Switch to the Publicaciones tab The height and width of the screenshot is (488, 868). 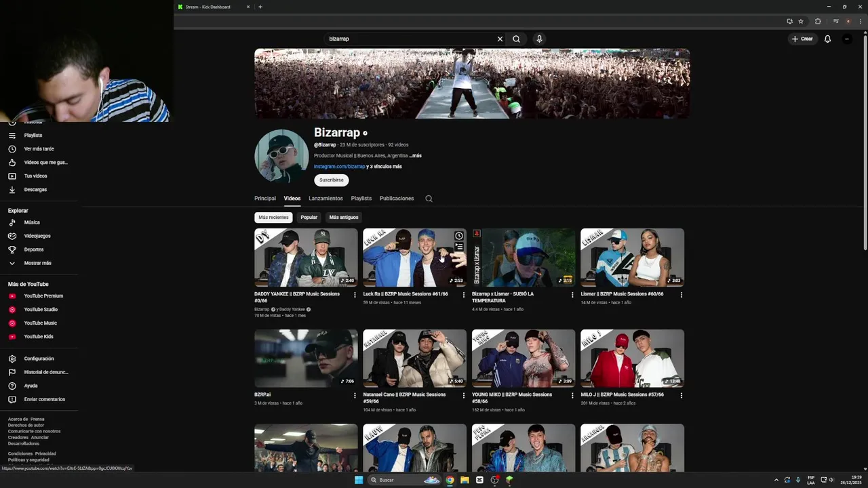click(397, 199)
